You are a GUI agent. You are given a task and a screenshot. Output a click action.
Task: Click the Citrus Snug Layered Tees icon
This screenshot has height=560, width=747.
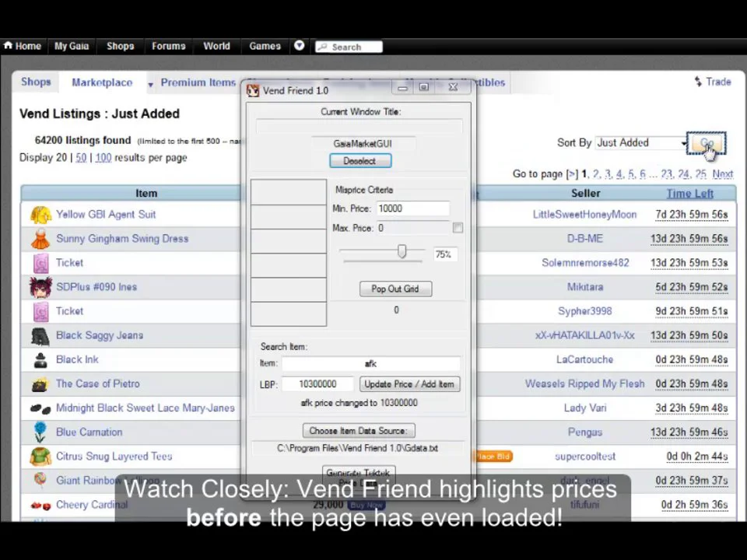click(40, 457)
